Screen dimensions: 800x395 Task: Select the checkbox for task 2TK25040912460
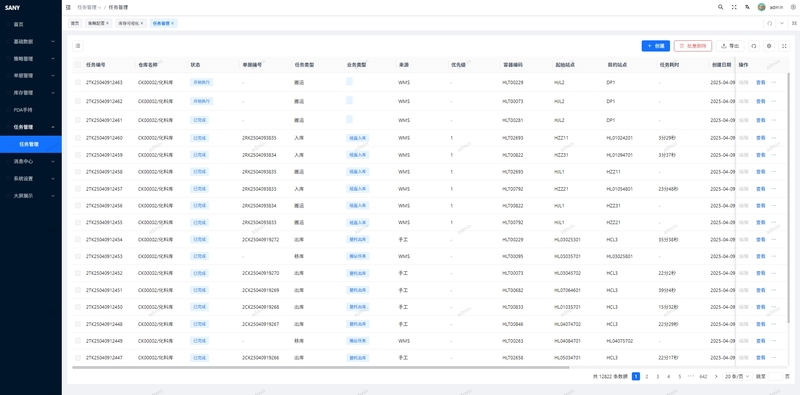click(78, 138)
